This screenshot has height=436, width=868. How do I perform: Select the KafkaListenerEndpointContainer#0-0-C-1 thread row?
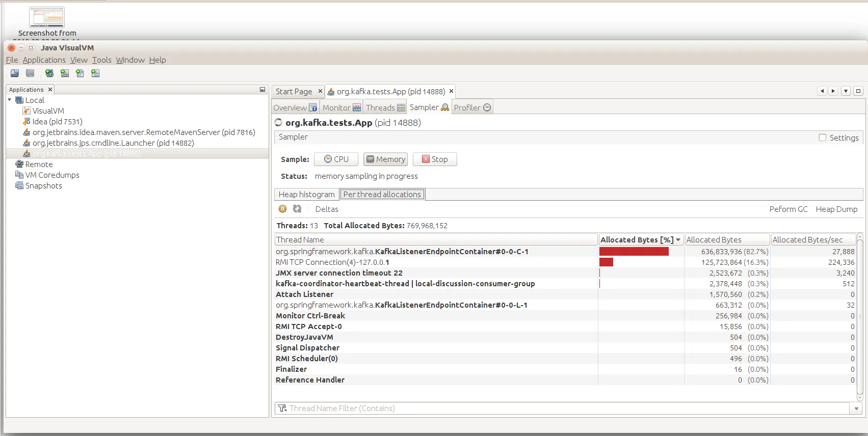[x=565, y=252]
